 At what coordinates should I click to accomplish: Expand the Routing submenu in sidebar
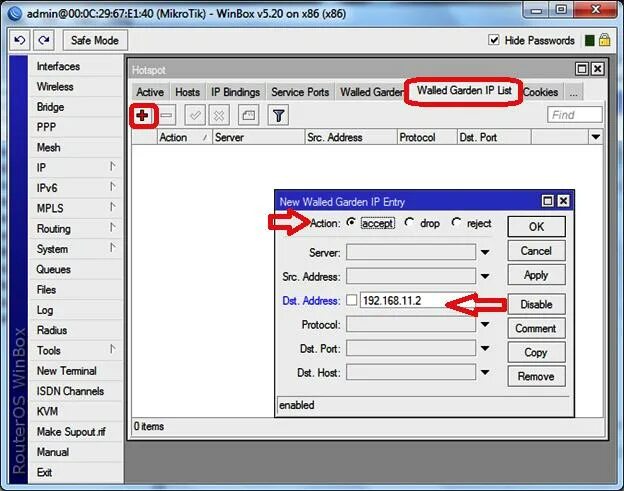point(113,228)
